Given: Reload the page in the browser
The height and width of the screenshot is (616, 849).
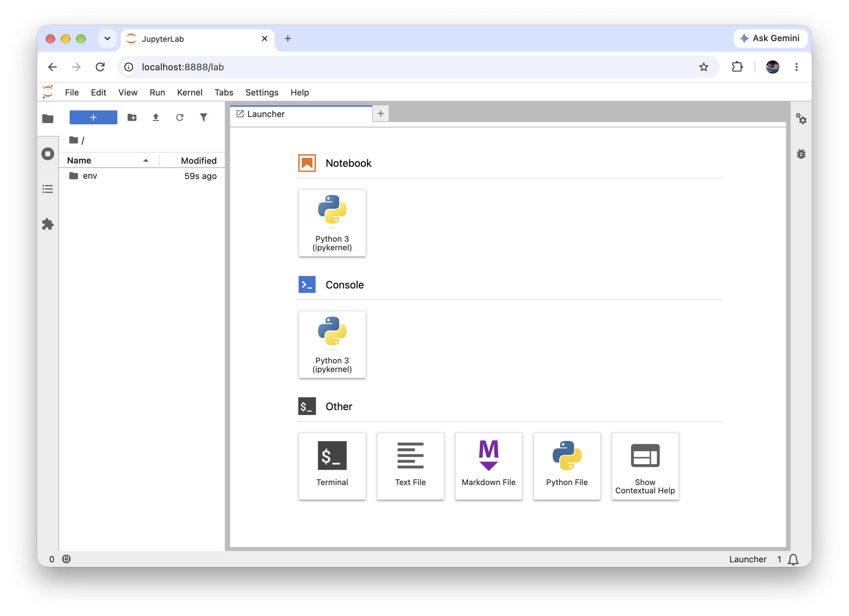Looking at the screenshot, I should (x=100, y=67).
